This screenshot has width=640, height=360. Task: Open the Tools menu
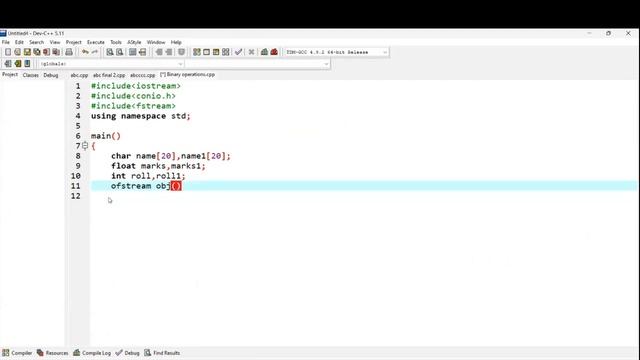pos(116,42)
